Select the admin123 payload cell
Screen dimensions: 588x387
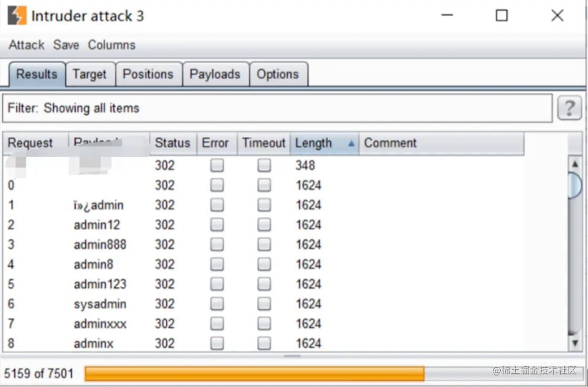pos(100,284)
